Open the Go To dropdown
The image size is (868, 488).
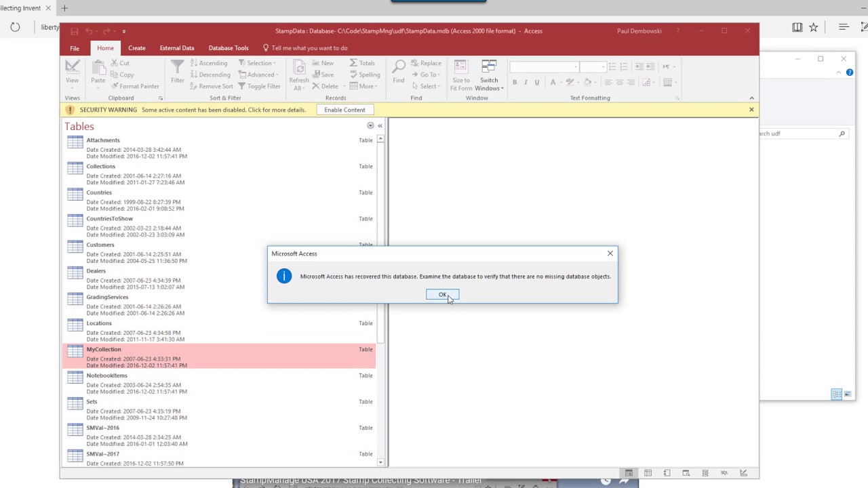pyautogui.click(x=426, y=75)
